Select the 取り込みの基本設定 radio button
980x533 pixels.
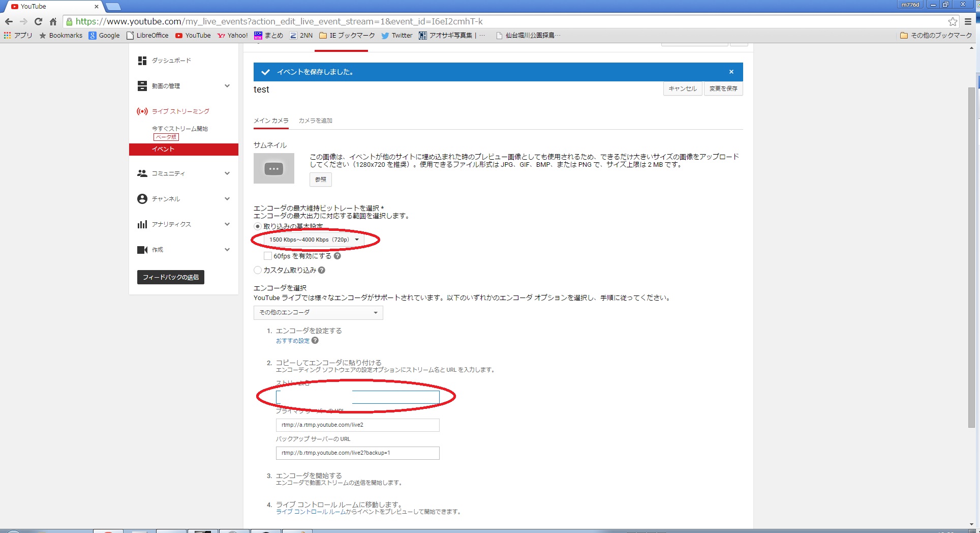(x=258, y=226)
